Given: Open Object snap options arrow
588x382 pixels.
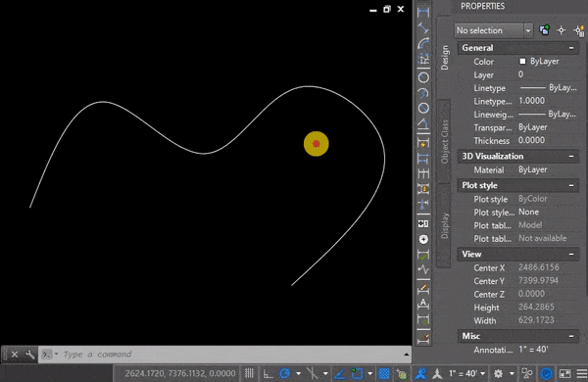Looking at the screenshot, I should 370,374.
